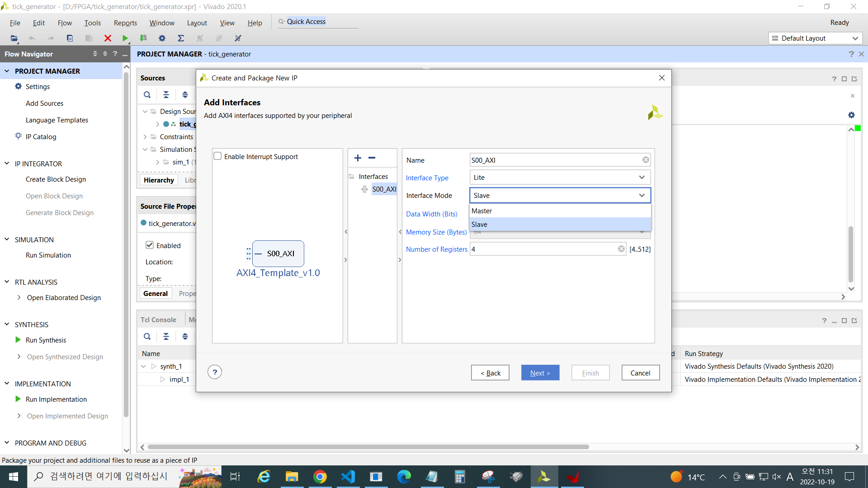
Task: Open the Default Layout dropdown
Action: point(815,38)
